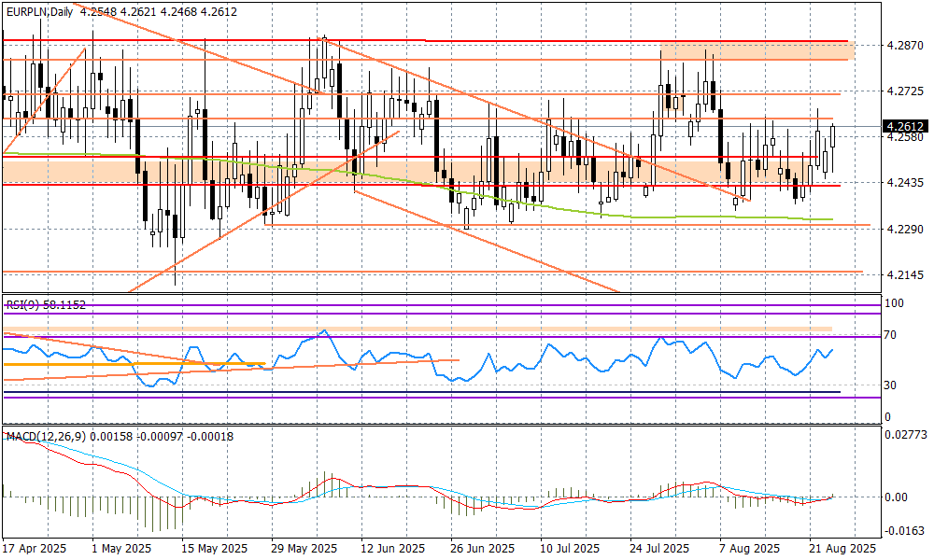This screenshot has height=560, width=934.
Task: Click the 1 May 2025 date label
Action: [x=120, y=548]
